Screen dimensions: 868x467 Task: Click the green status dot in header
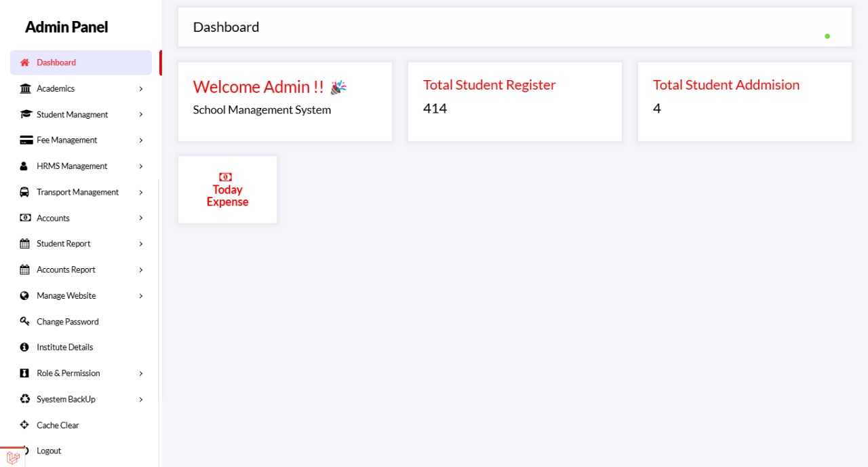click(827, 36)
